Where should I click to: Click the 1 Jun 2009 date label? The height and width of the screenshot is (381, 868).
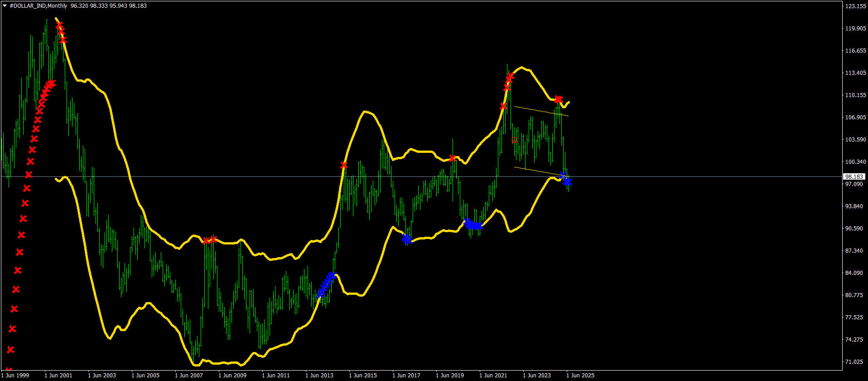[232, 375]
